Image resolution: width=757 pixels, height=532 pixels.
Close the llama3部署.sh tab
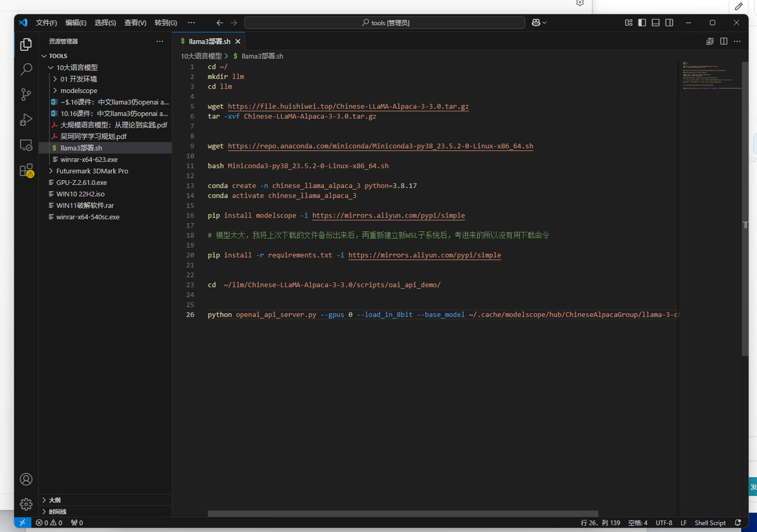238,42
